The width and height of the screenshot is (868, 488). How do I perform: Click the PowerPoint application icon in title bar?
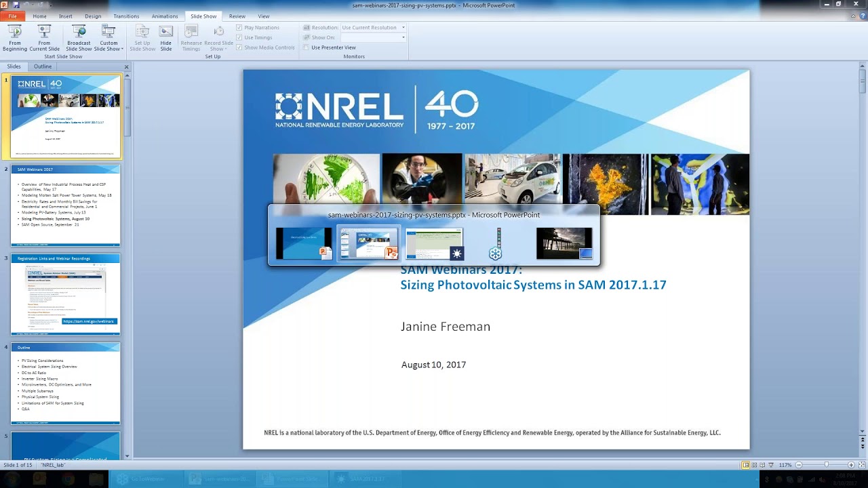point(5,4)
